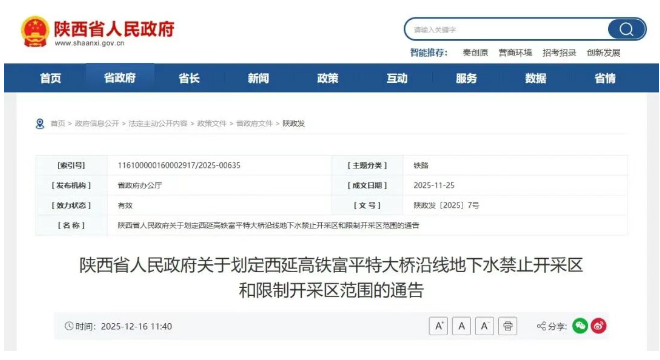The width and height of the screenshot is (660, 360).
Task: Select the document name in the 名称 row
Action: pyautogui.click(x=269, y=226)
